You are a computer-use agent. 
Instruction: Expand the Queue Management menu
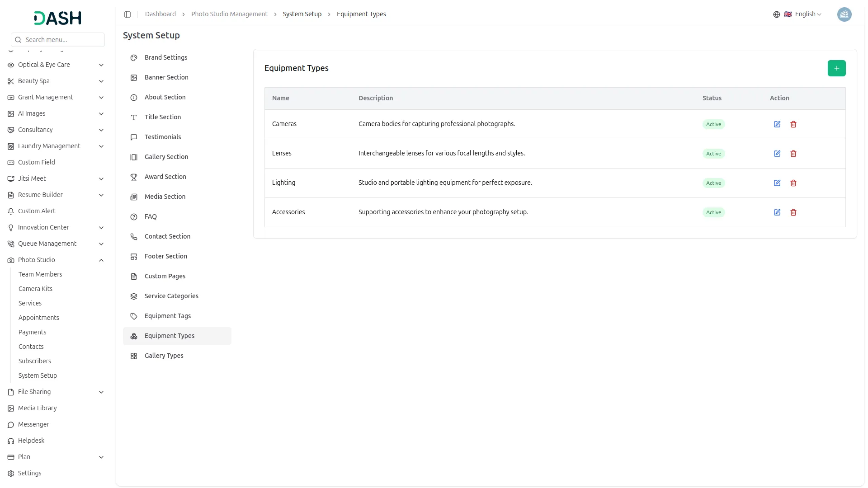click(x=101, y=244)
